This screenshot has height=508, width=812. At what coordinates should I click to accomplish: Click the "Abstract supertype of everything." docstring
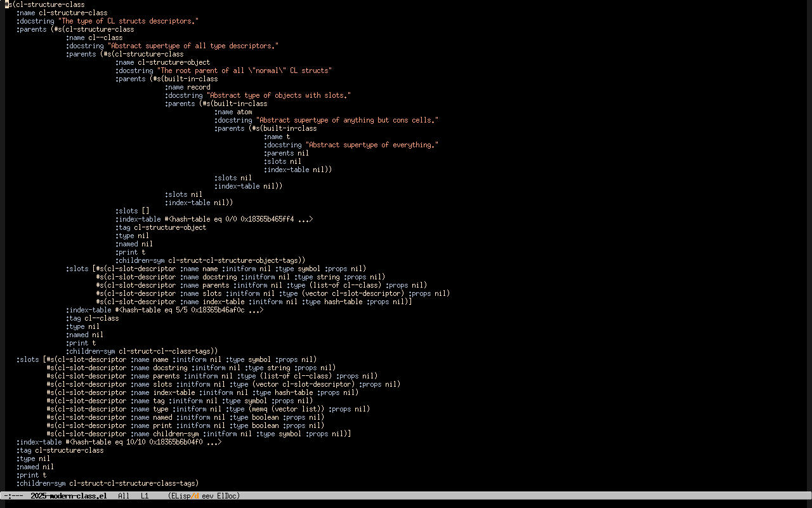[372, 145]
